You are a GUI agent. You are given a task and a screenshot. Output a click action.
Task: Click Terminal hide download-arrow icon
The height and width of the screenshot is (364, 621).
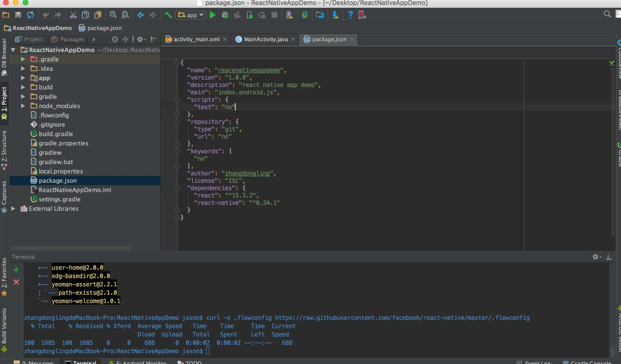[x=609, y=257]
